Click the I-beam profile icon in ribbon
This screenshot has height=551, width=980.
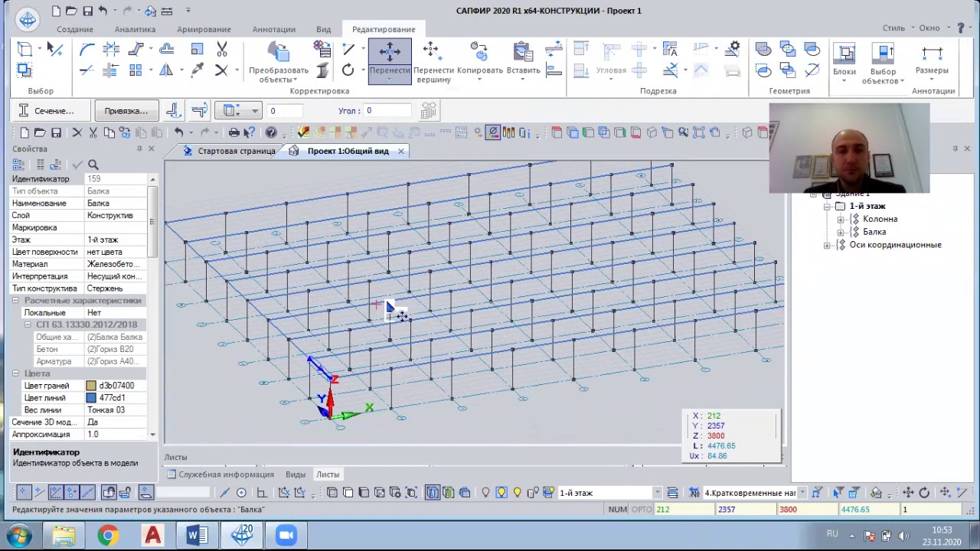(x=322, y=70)
